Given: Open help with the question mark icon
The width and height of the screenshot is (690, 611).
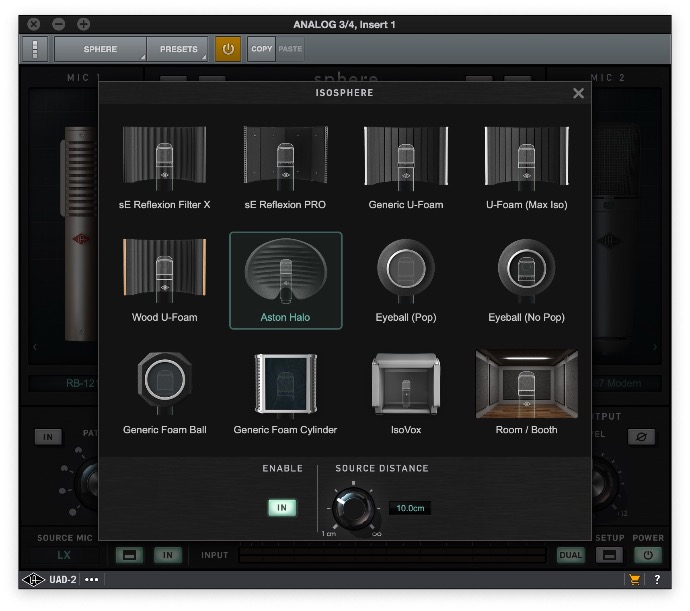Looking at the screenshot, I should coord(657,580).
